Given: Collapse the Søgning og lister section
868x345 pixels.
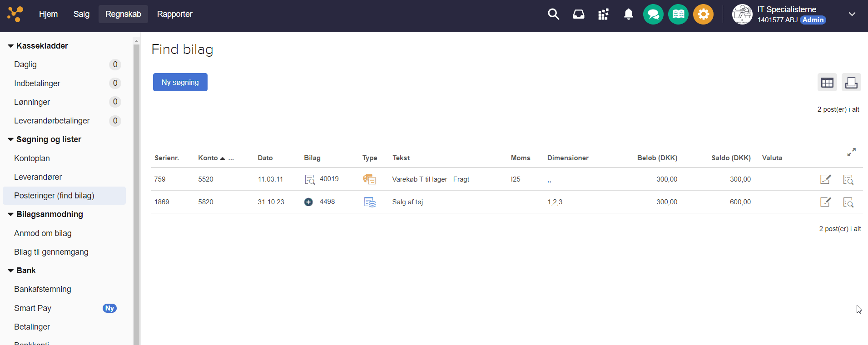Looking at the screenshot, I should click(10, 139).
